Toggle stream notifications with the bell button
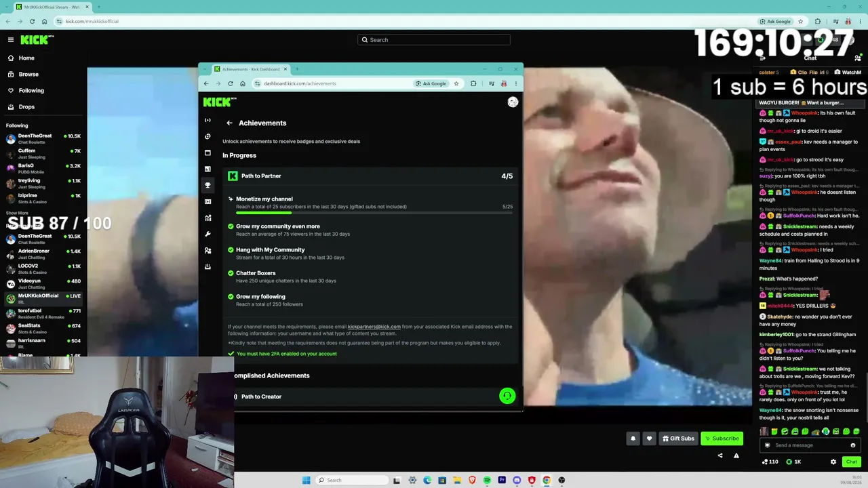This screenshot has width=868, height=488. coord(633,439)
